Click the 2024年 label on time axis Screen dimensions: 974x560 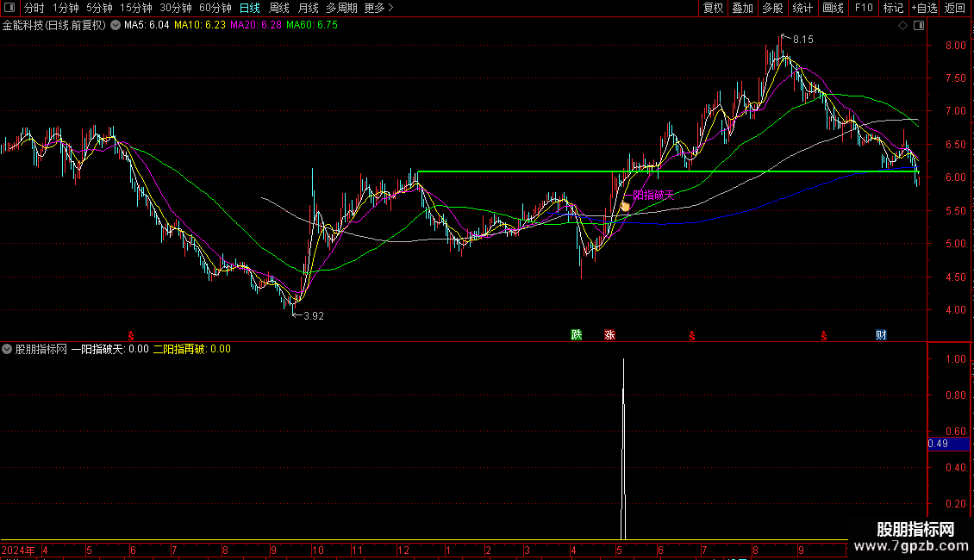coord(19,551)
